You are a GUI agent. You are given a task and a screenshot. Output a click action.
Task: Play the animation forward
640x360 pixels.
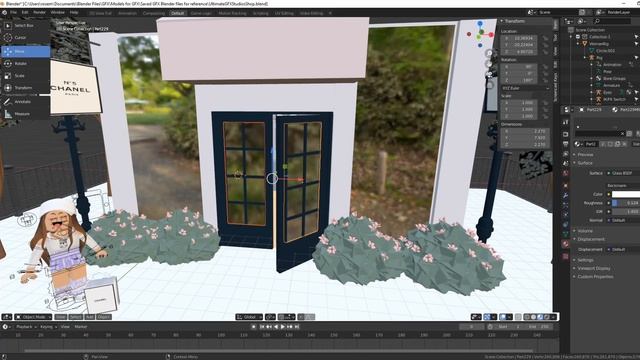coord(283,327)
